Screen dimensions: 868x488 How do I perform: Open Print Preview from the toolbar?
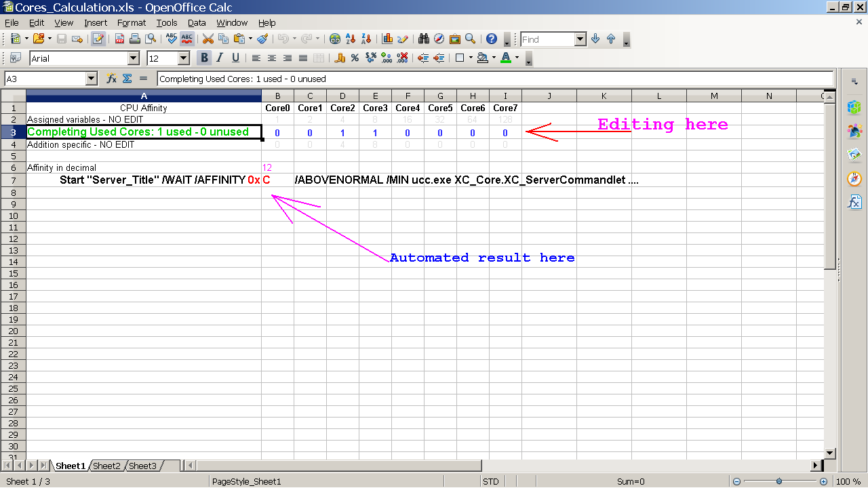click(x=150, y=39)
